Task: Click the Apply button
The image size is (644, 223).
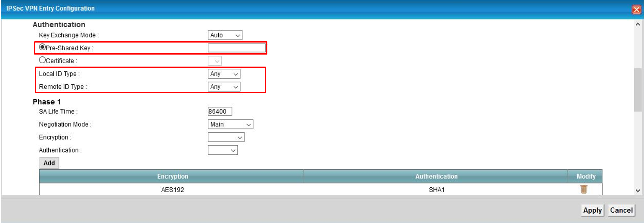Action: tap(592, 210)
